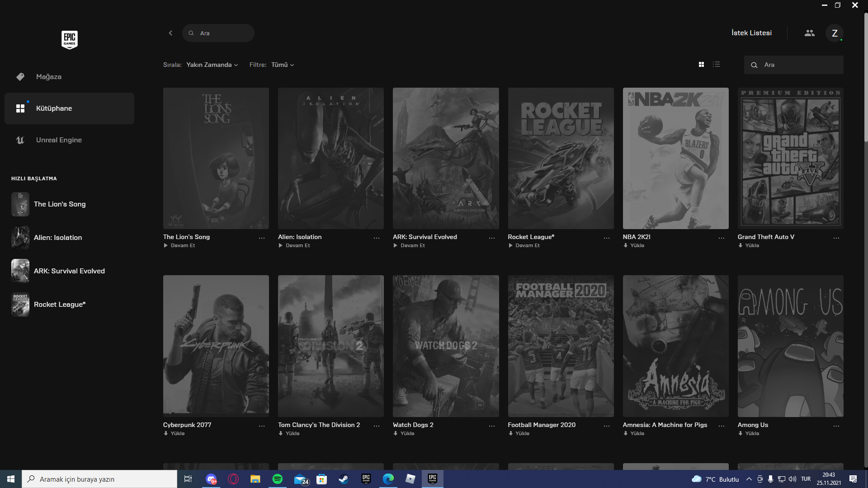Open Microsoft Edge from the taskbar
The height and width of the screenshot is (488, 868).
(x=388, y=479)
